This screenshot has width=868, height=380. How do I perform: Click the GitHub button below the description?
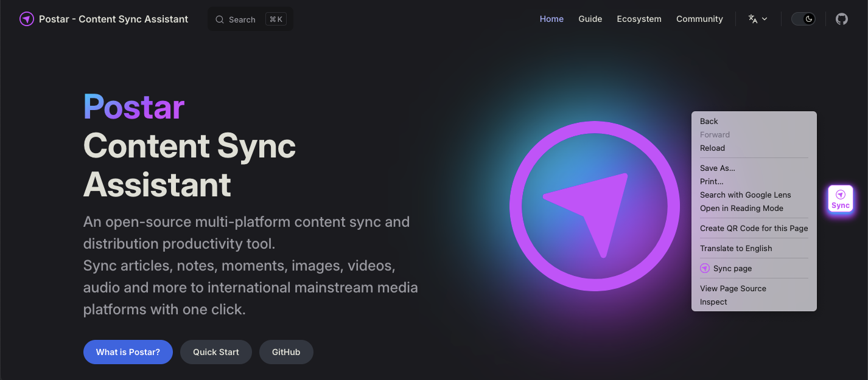click(x=286, y=352)
